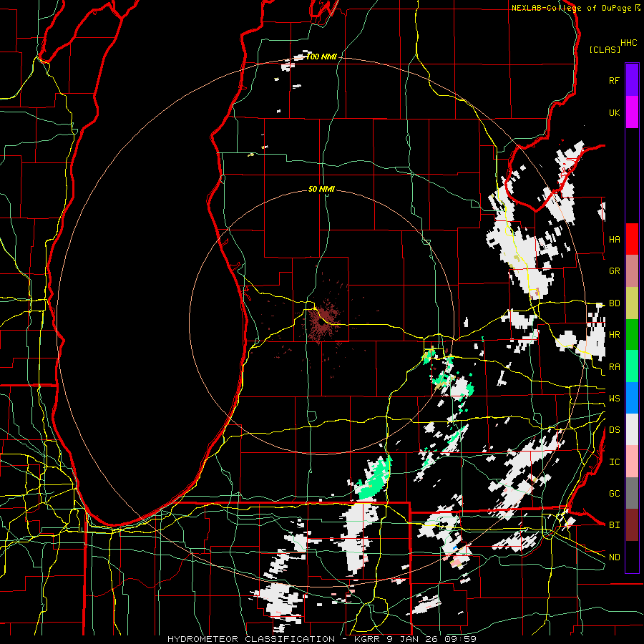Click the NEXLAB-College of DuPage credit text
Viewport: 644px width, 644px height.
click(x=572, y=8)
